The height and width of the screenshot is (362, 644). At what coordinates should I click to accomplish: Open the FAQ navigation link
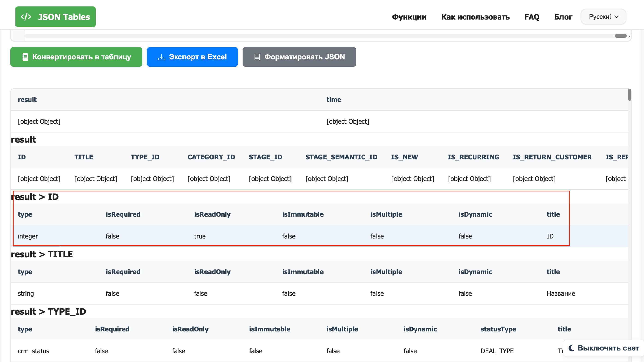click(x=532, y=17)
